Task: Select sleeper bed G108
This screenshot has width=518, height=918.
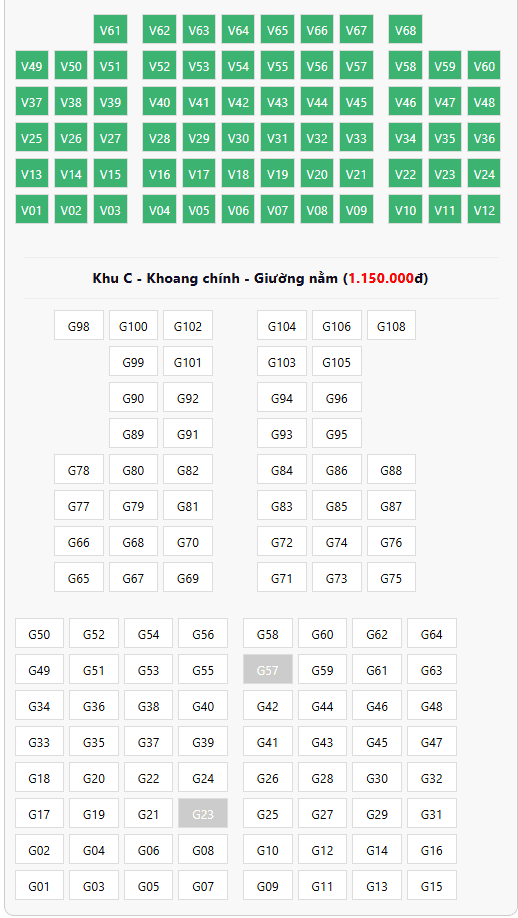Action: [x=391, y=326]
